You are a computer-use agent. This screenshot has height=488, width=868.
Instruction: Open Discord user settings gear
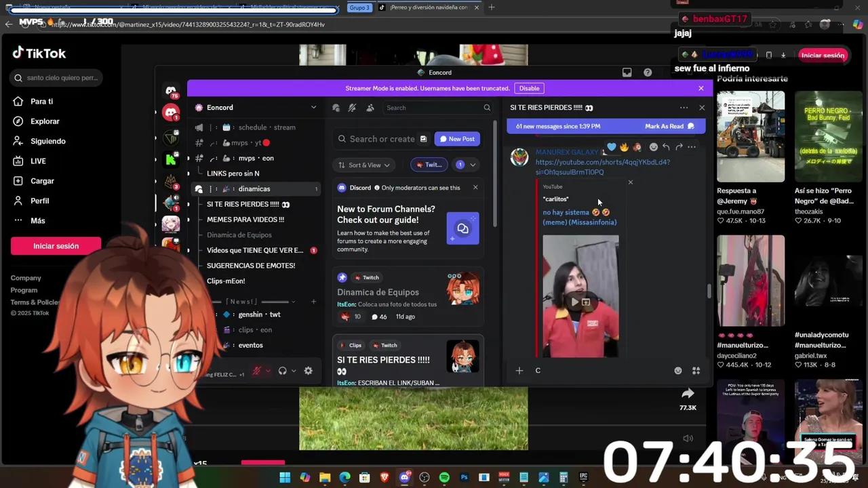(x=309, y=371)
